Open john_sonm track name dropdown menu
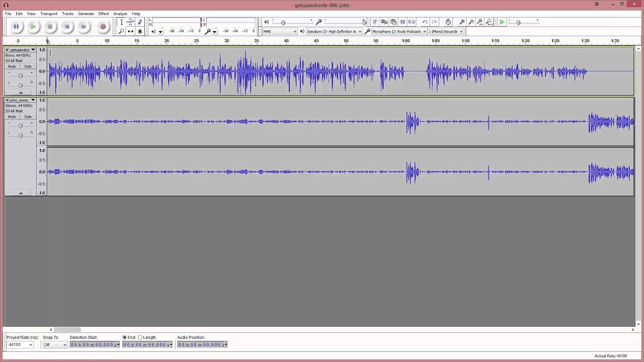Screen dimensions: 644x362 pyautogui.click(x=22, y=100)
